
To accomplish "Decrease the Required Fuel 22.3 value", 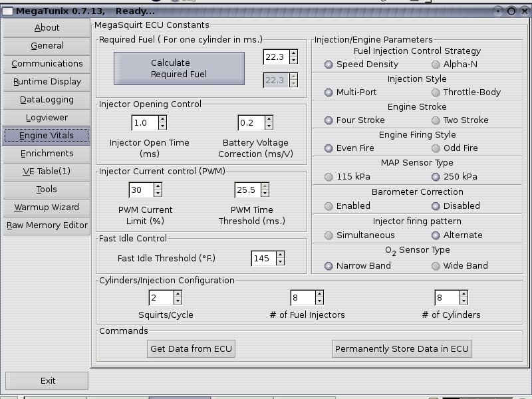I will tap(293, 61).
